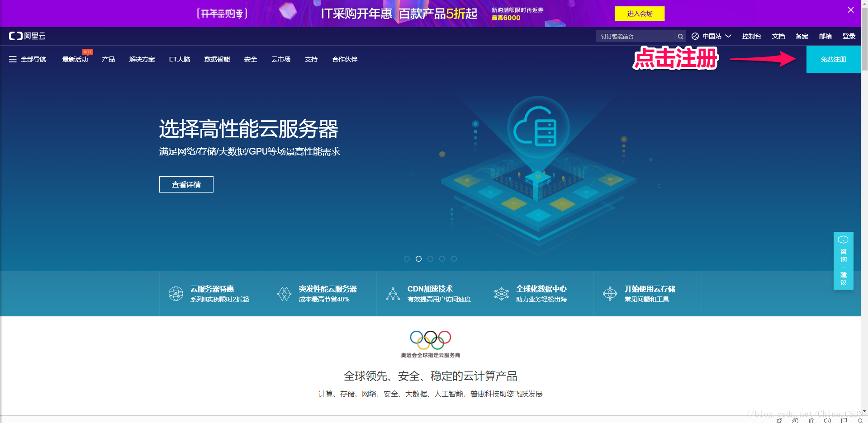The width and height of the screenshot is (868, 423).
Task: Click 成本最高节省48% subtitle
Action: (x=324, y=299)
